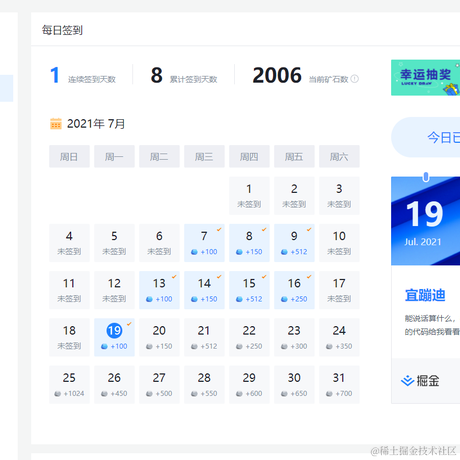
Task: Click the +250 reward on day 16
Action: pyautogui.click(x=299, y=299)
